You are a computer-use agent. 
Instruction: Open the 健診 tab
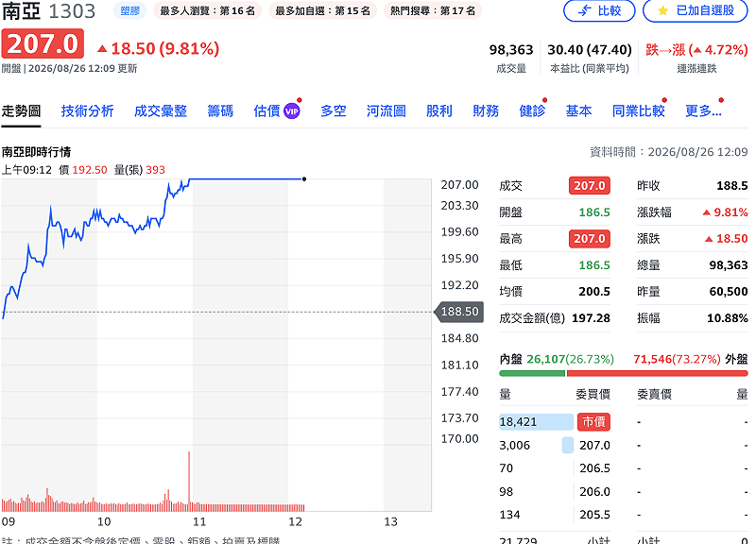coord(532,111)
